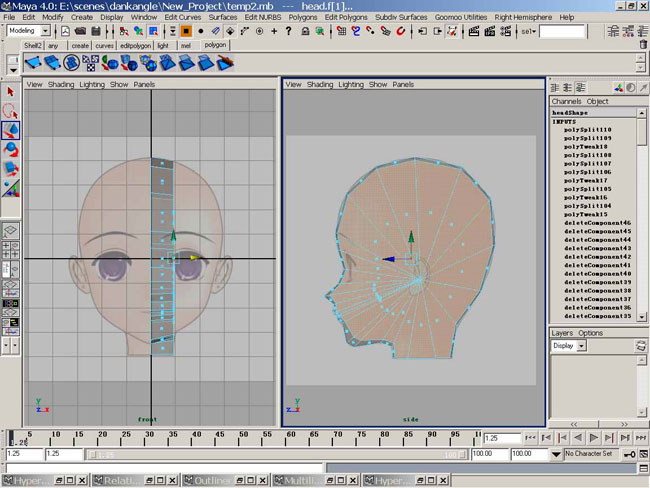Switch to the editpolygon shelf tab
The width and height of the screenshot is (650, 488).
[135, 46]
